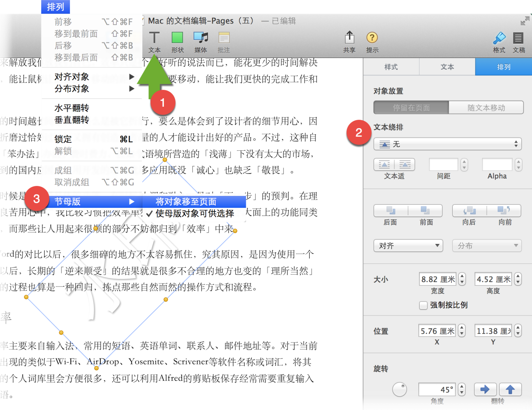Click the width field showing 8.82 厘米
The image size is (532, 410).
point(438,279)
